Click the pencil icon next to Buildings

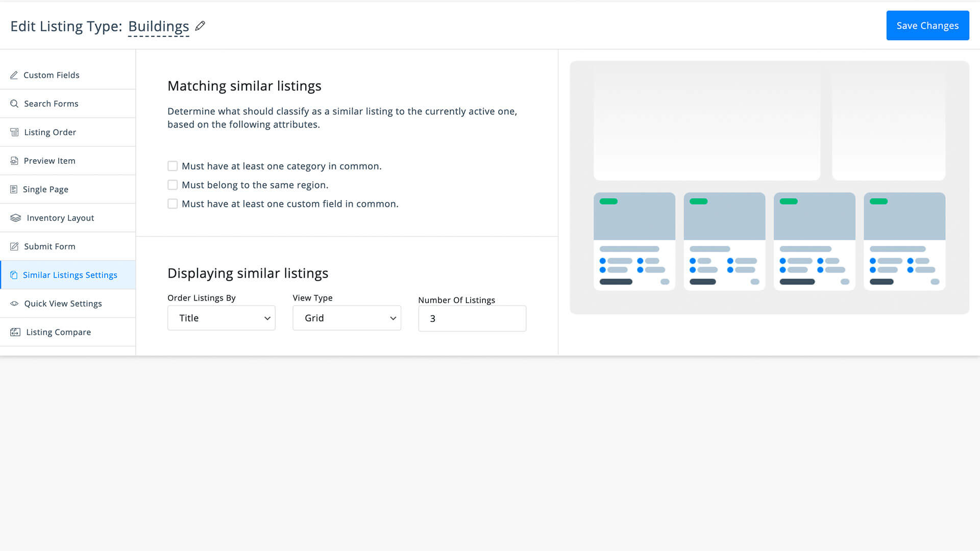(x=200, y=26)
